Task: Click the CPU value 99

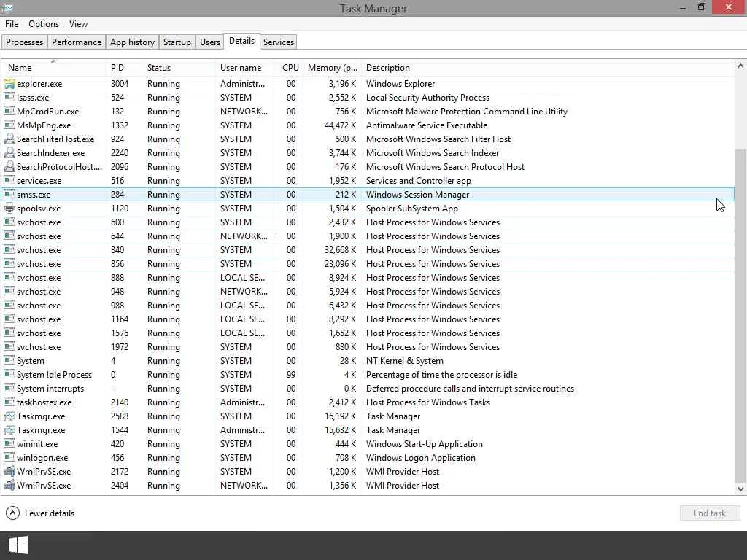Action: pyautogui.click(x=290, y=374)
